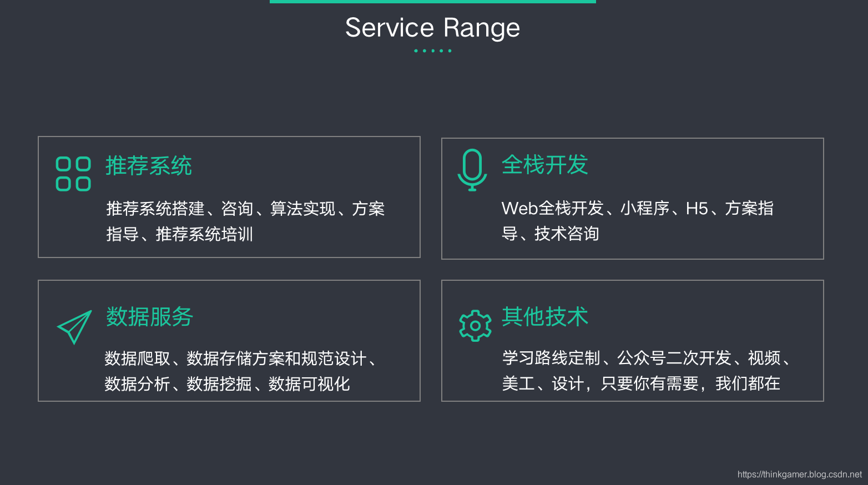Select the 推荐系统 heading
Screen dimensions: 868x485
pyautogui.click(x=149, y=166)
